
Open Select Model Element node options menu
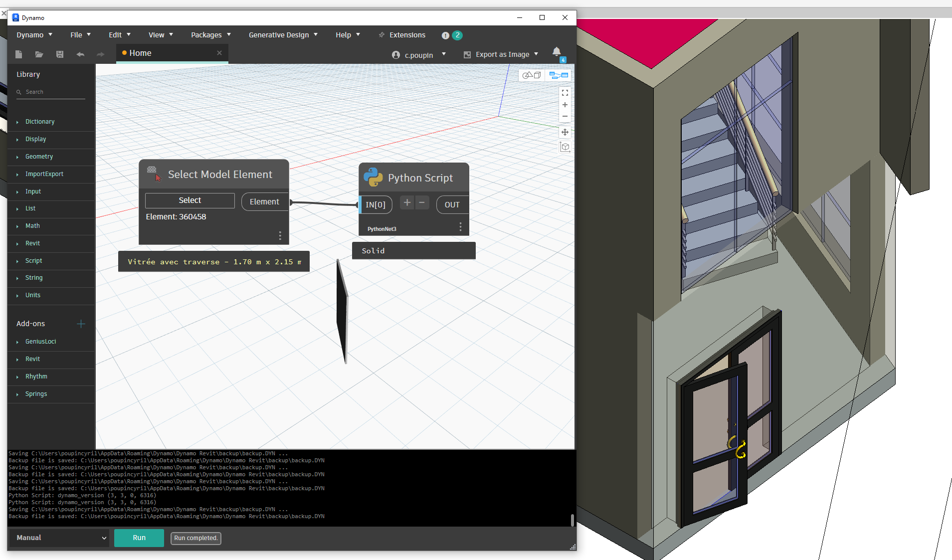click(x=280, y=235)
